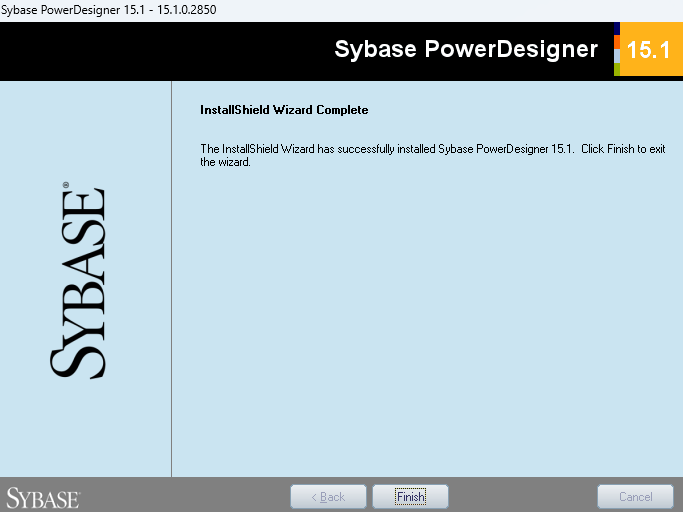
Task: Click the 'Sybase PowerDesigner' banner title
Action: 466,49
